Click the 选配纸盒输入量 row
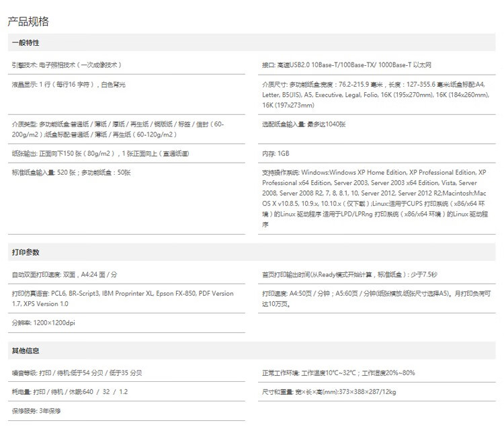The image size is (504, 433). [x=304, y=124]
